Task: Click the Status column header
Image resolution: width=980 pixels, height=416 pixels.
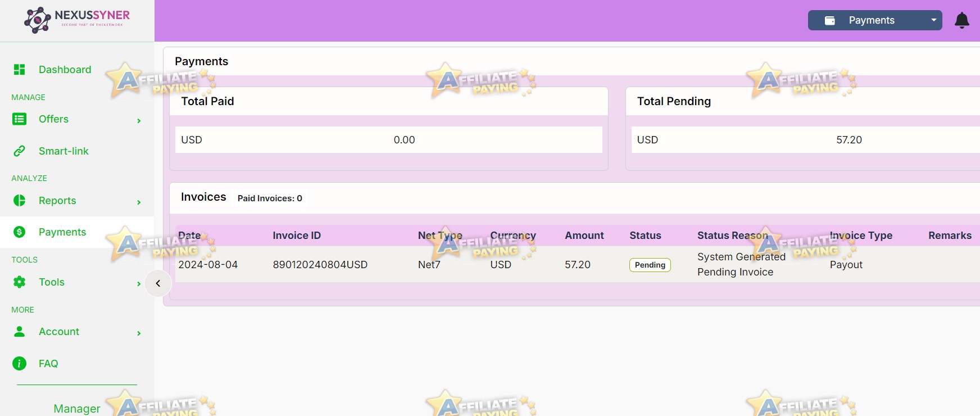Action: 645,235
